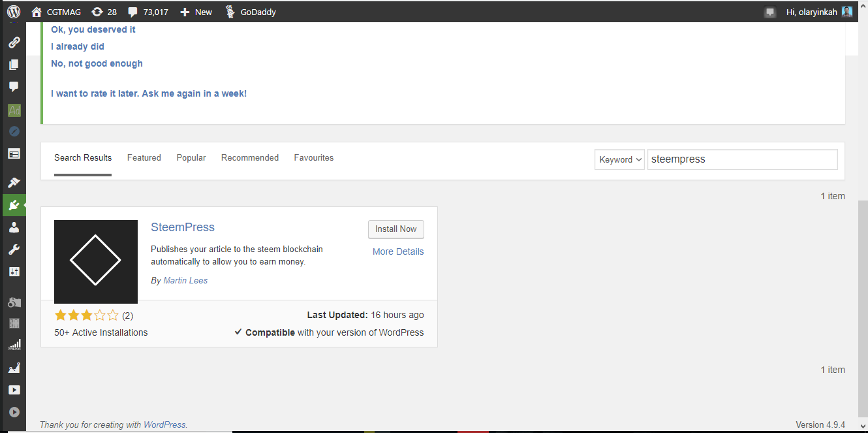Click 'I want to rate it later' link
868x433 pixels.
[x=149, y=93]
